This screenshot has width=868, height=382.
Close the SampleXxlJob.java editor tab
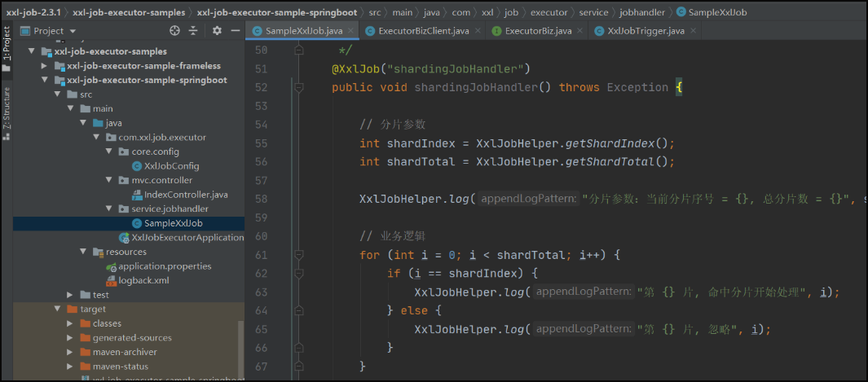coord(350,31)
